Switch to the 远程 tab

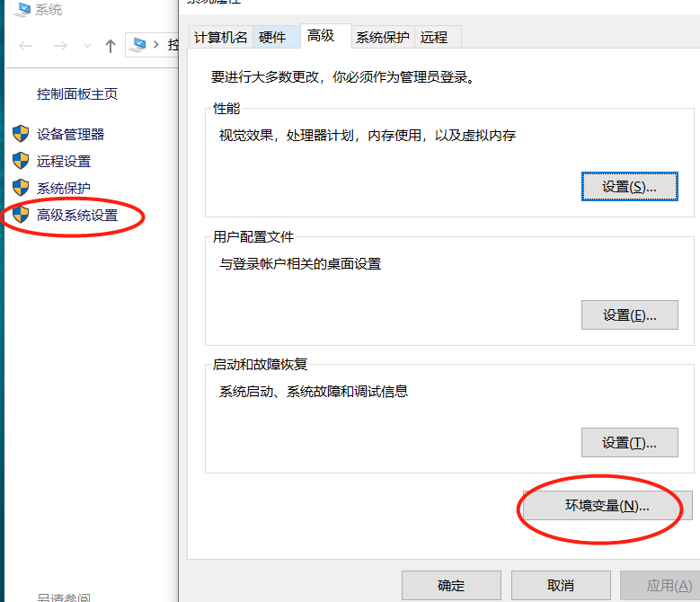(438, 37)
